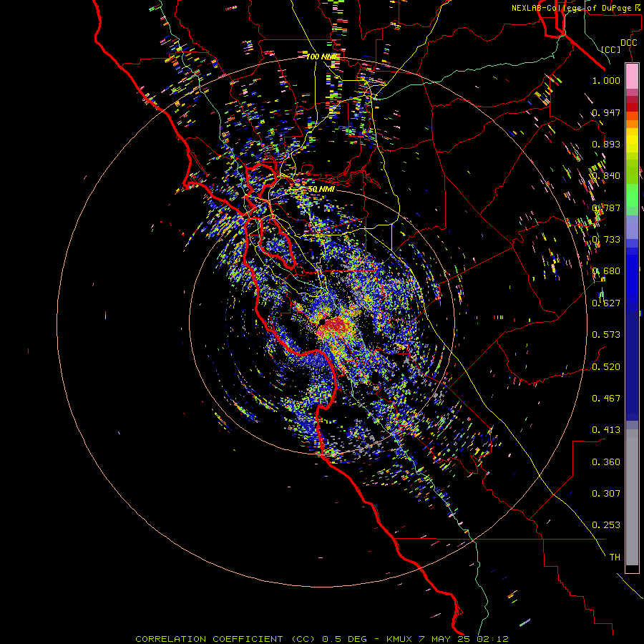Pick the pink swatch at scale top
The width and height of the screenshot is (644, 644).
(x=632, y=76)
